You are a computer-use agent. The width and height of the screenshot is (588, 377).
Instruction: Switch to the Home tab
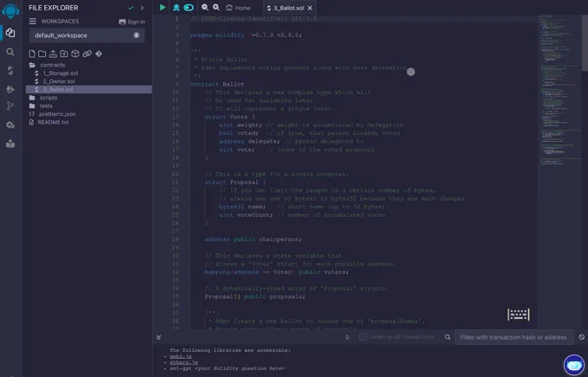[x=239, y=8]
